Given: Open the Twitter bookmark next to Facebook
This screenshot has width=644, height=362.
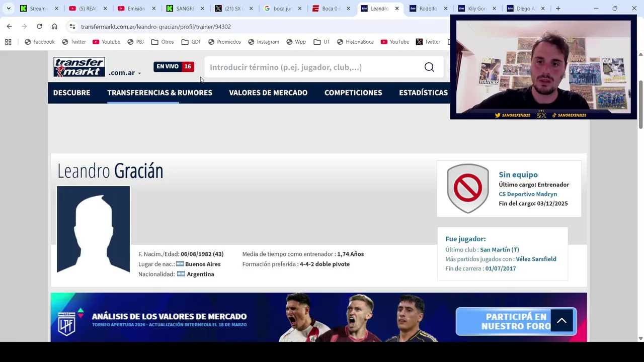Looking at the screenshot, I should tap(74, 42).
